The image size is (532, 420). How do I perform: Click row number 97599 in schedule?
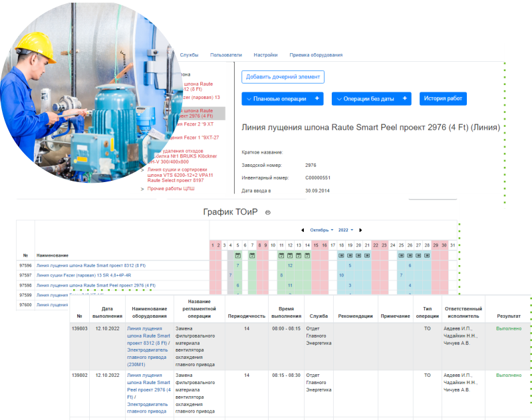[x=25, y=295]
